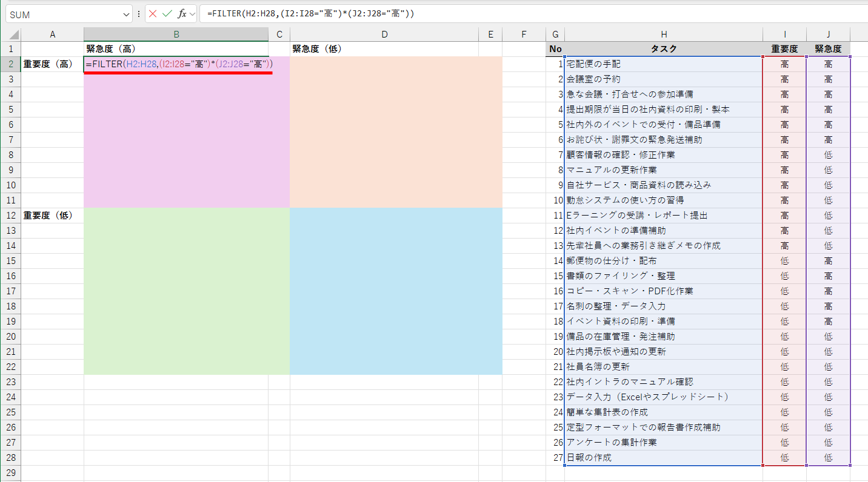
Task: Click the Name Box showing SUM
Action: click(61, 14)
